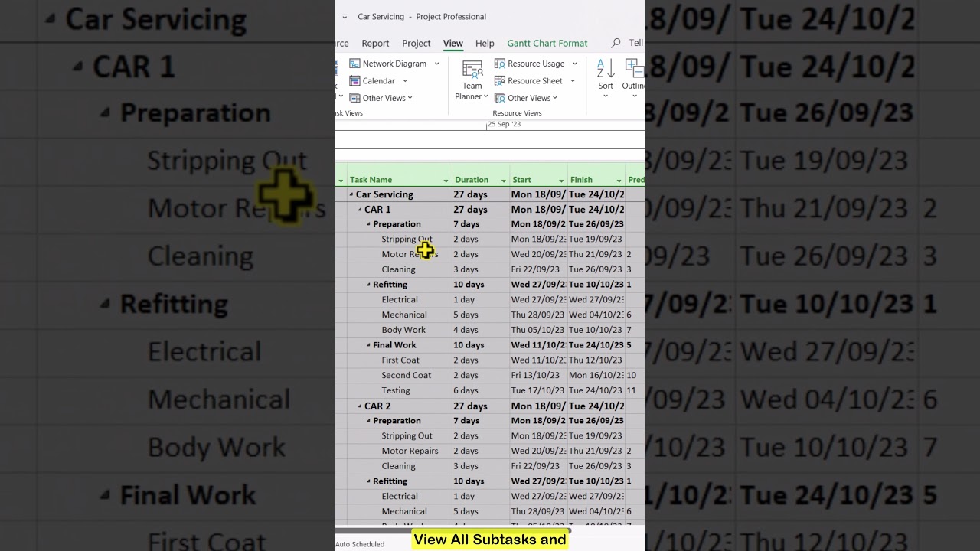Open the Network Diagram view

tap(388, 64)
